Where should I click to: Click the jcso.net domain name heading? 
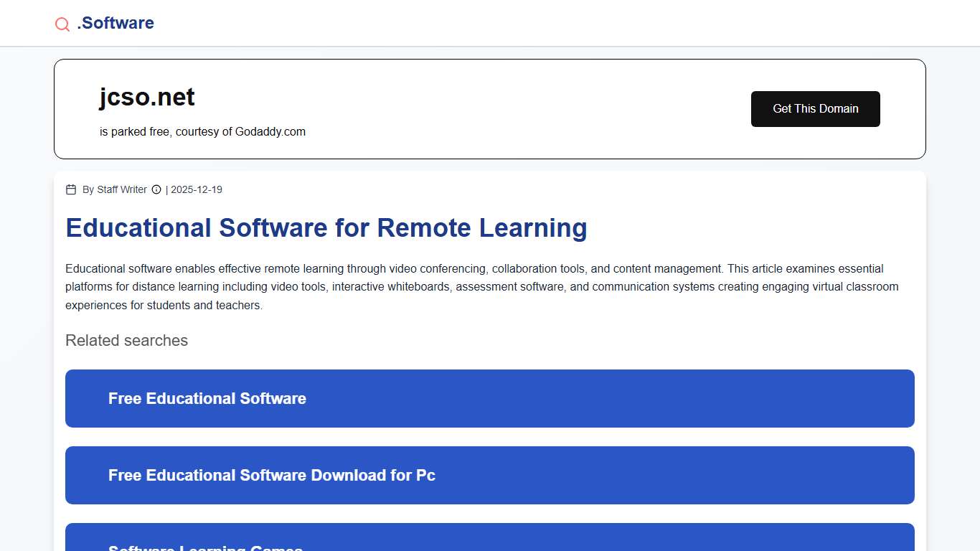pyautogui.click(x=147, y=96)
